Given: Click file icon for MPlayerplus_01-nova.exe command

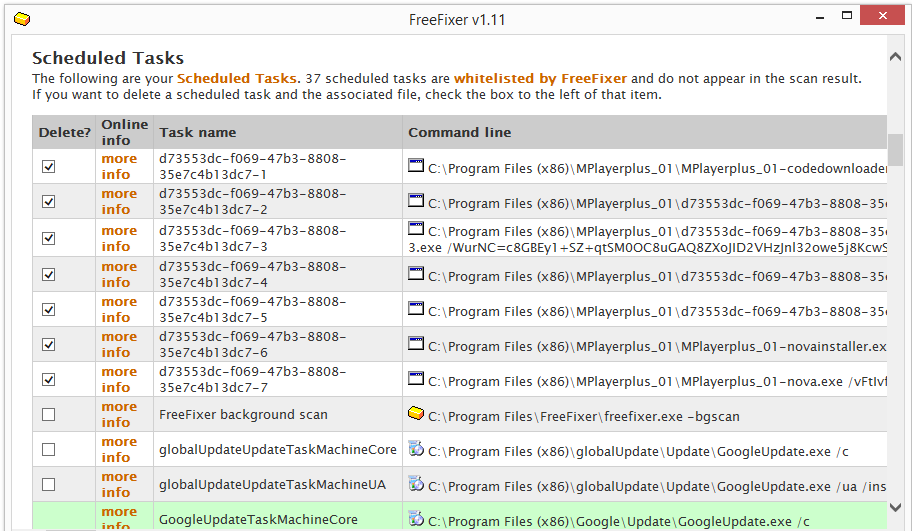Looking at the screenshot, I should [416, 379].
